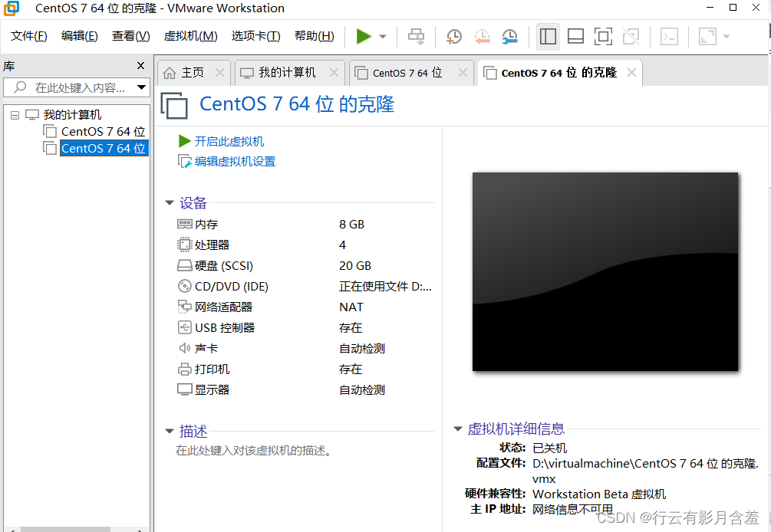
Task: Collapse the 我的计算机 tree node
Action: tap(15, 114)
